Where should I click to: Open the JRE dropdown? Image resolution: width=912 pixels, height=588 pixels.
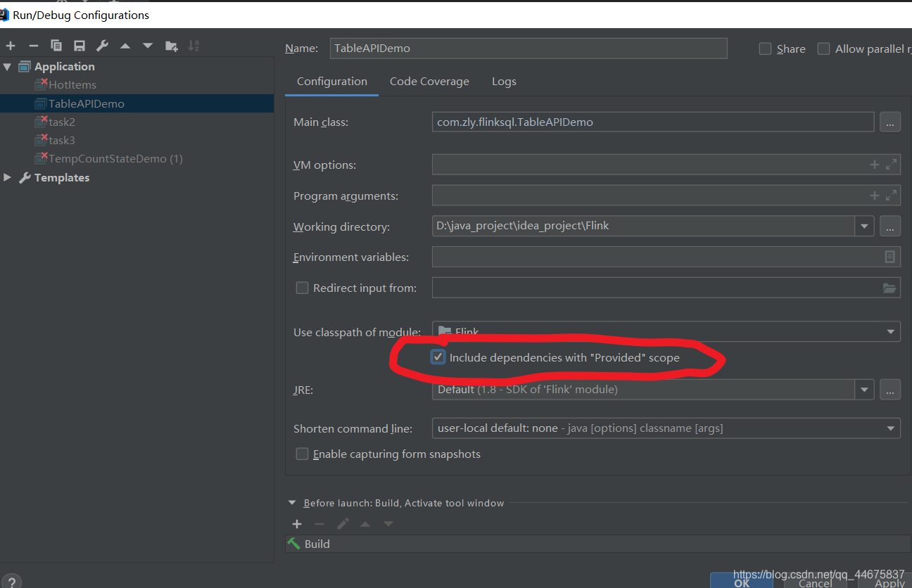pos(864,389)
